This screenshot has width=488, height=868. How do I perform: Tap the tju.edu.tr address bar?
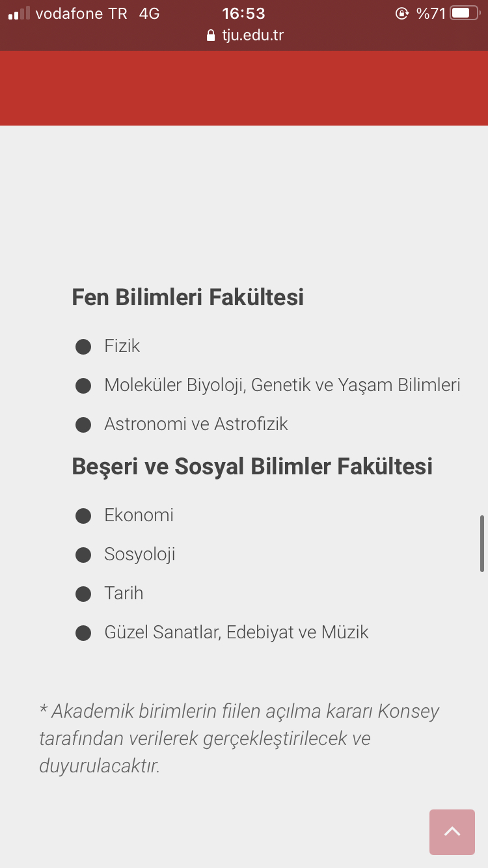point(245,35)
